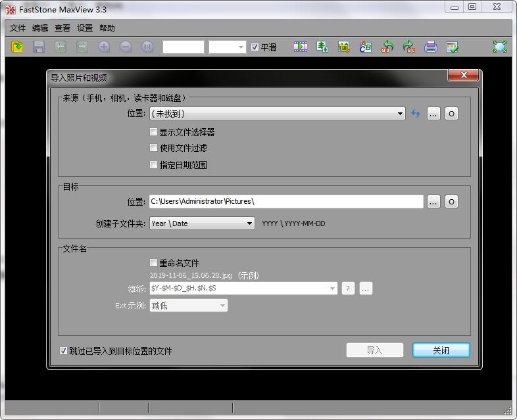517x420 pixels.
Task: Open the resize image tool
Action: (x=322, y=47)
